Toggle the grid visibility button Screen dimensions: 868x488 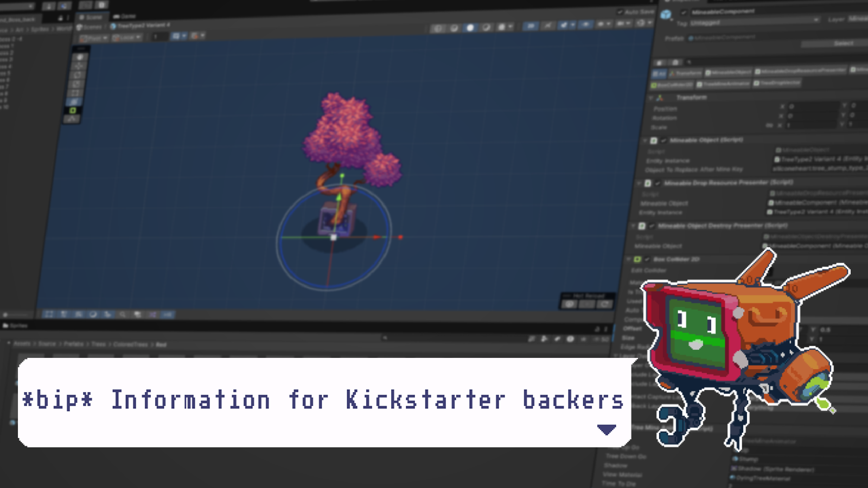pyautogui.click(x=176, y=36)
